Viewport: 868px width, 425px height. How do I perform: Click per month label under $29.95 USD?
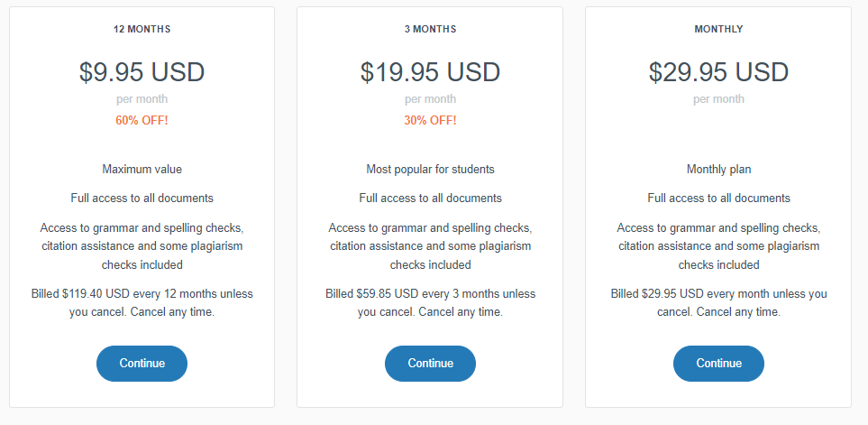click(x=718, y=99)
